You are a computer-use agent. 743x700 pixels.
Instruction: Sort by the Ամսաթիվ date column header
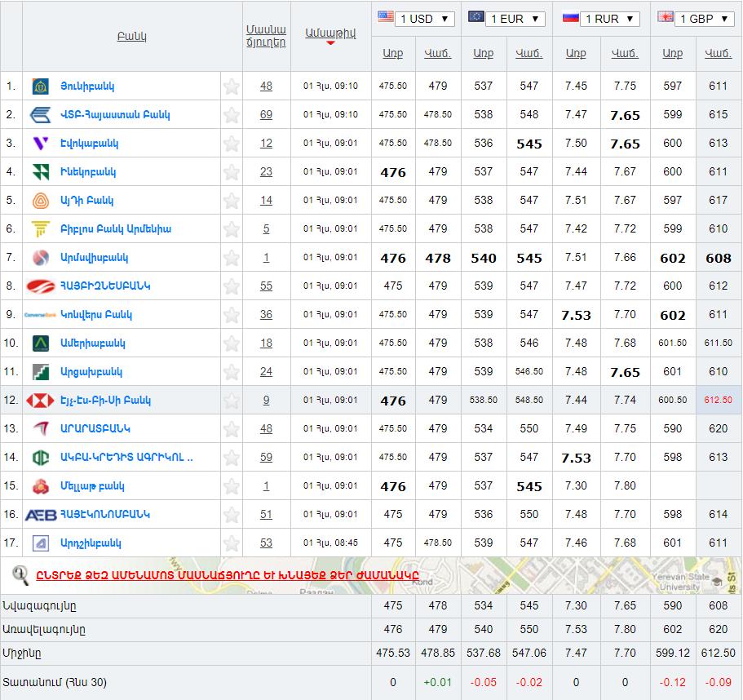pos(330,33)
